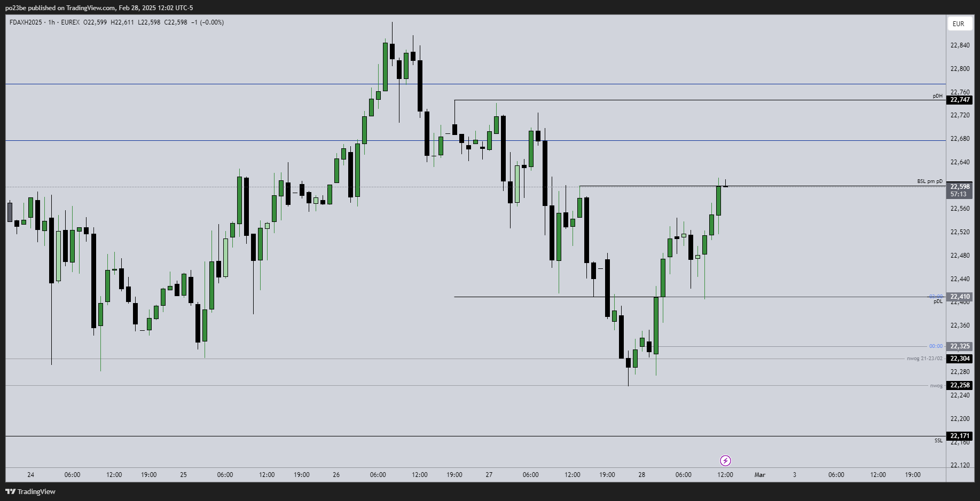The width and height of the screenshot is (980, 501).
Task: Click the 22,258 price label
Action: [x=960, y=385]
